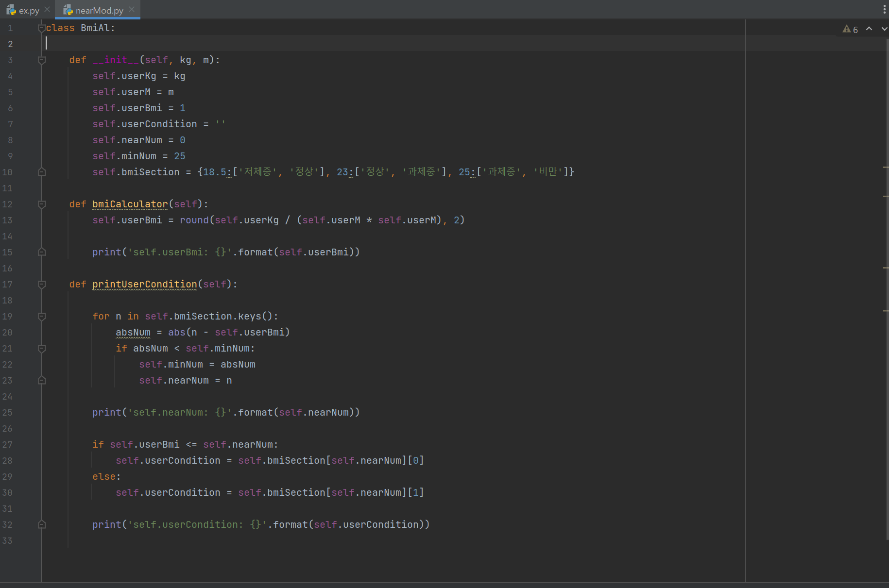This screenshot has height=588, width=889.
Task: Collapse the if absNum block fold marker
Action: tap(42, 349)
